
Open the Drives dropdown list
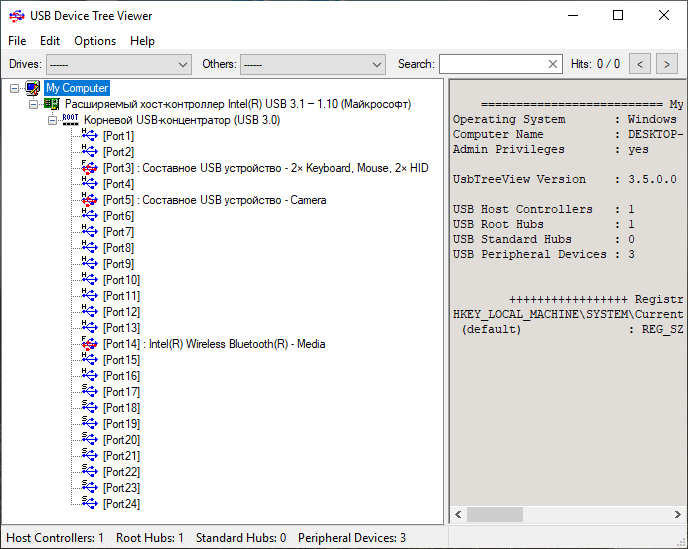pyautogui.click(x=182, y=64)
